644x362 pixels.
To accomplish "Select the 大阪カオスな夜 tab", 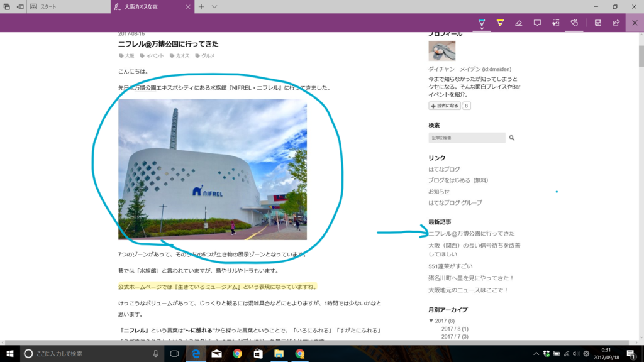I will tap(147, 6).
